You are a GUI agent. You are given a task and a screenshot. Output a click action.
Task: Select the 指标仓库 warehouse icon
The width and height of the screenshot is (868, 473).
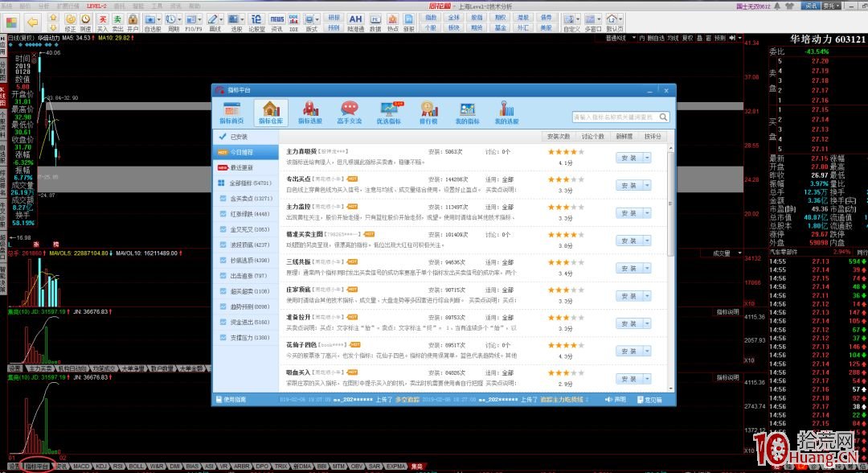pyautogui.click(x=271, y=113)
